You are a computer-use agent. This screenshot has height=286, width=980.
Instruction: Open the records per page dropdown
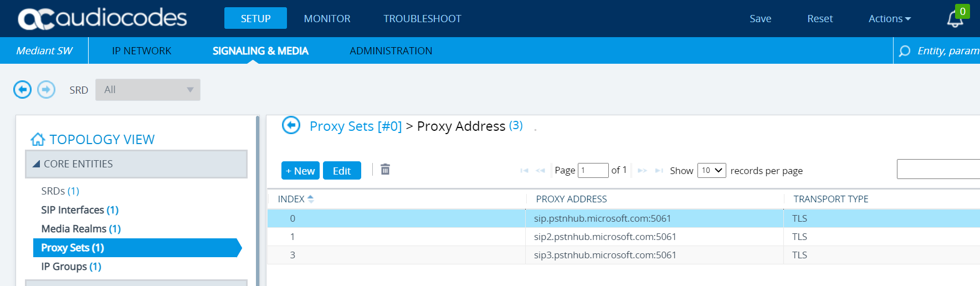tap(711, 170)
